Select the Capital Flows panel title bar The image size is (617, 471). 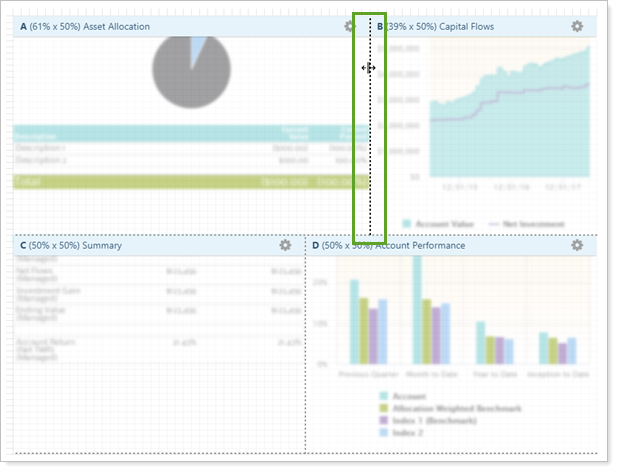(470, 27)
